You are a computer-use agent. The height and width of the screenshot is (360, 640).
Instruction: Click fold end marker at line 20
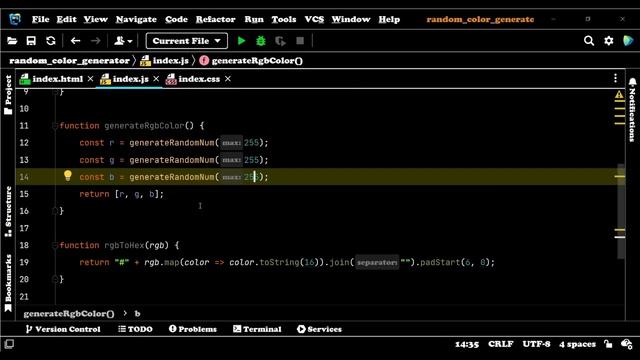(55, 279)
